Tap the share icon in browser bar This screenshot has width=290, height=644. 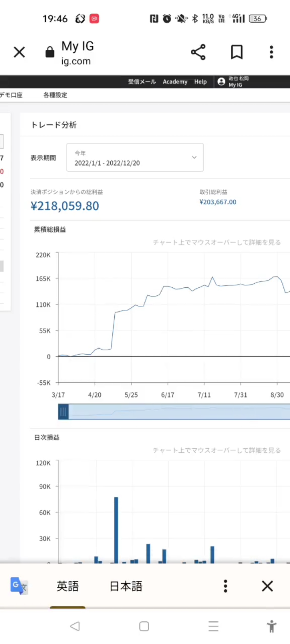click(198, 52)
